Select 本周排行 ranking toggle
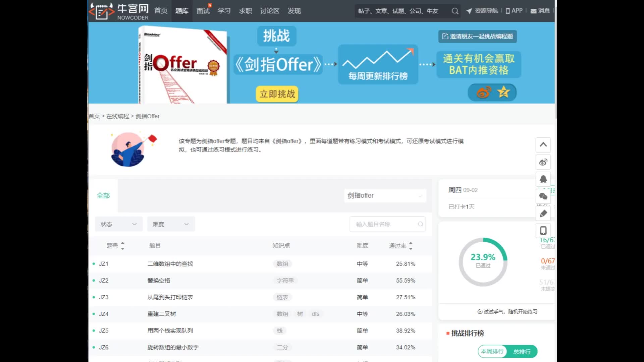 (x=492, y=352)
